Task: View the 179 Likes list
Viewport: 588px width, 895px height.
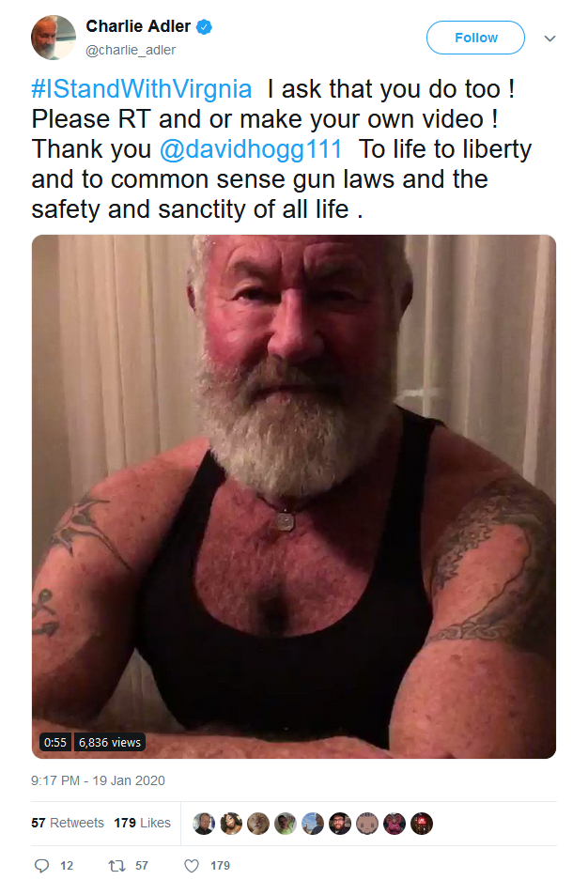Action: 142,823
